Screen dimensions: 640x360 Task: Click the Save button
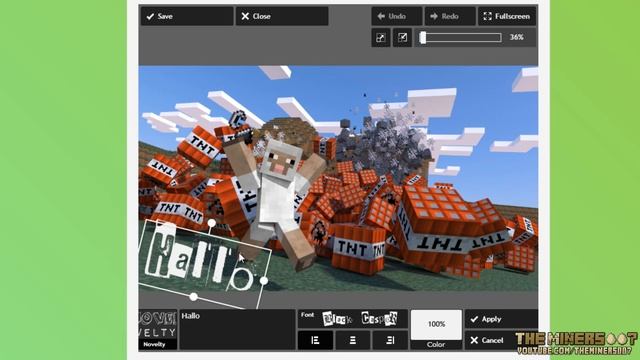click(x=187, y=16)
